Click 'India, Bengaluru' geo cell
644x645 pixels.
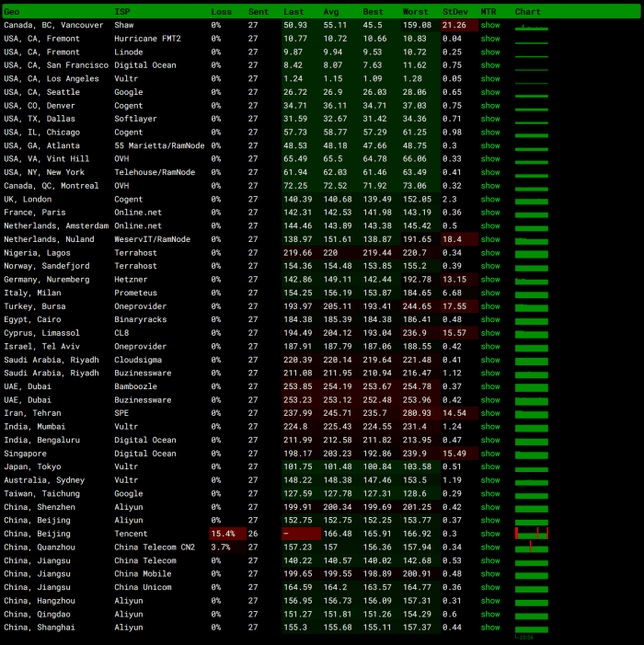(42, 440)
